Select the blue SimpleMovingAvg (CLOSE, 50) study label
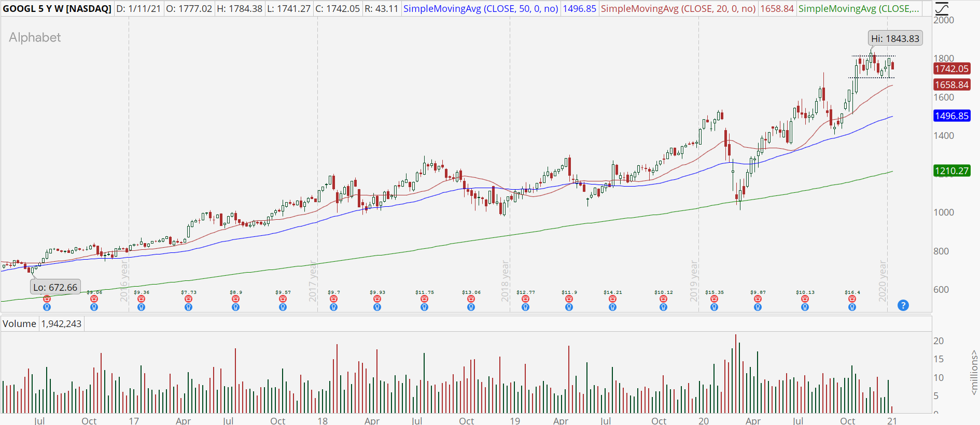Screen dimensions: 980x425 point(481,9)
